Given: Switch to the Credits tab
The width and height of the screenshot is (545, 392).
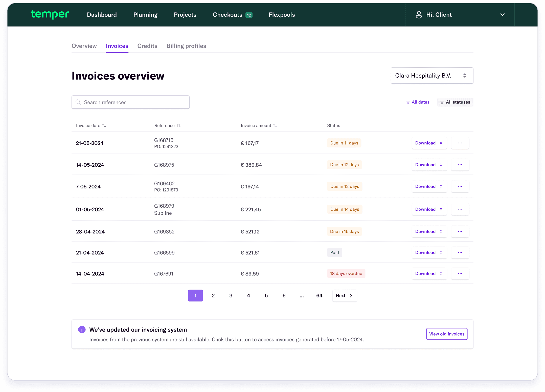Looking at the screenshot, I should pyautogui.click(x=147, y=46).
